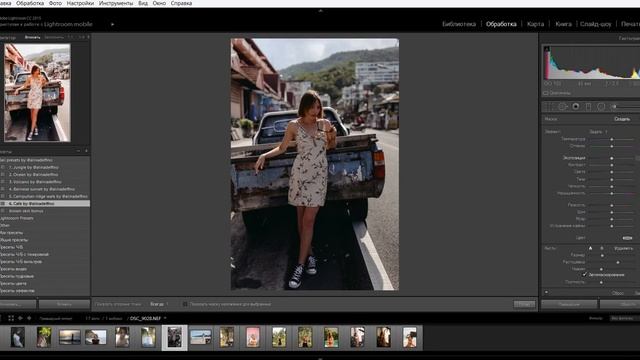The image size is (640, 360).
Task: Open the Всегда edit pins dropdown
Action: pos(159,304)
